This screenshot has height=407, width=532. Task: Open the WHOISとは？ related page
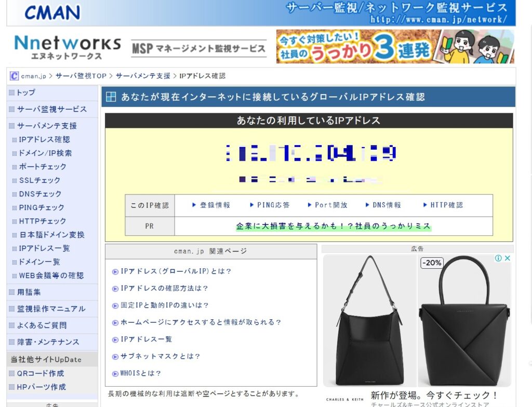[140, 373]
